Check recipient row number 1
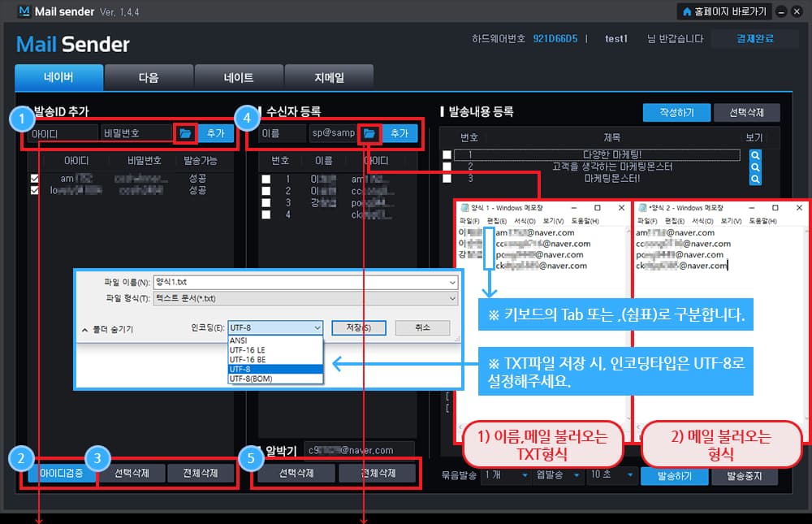 coord(266,180)
